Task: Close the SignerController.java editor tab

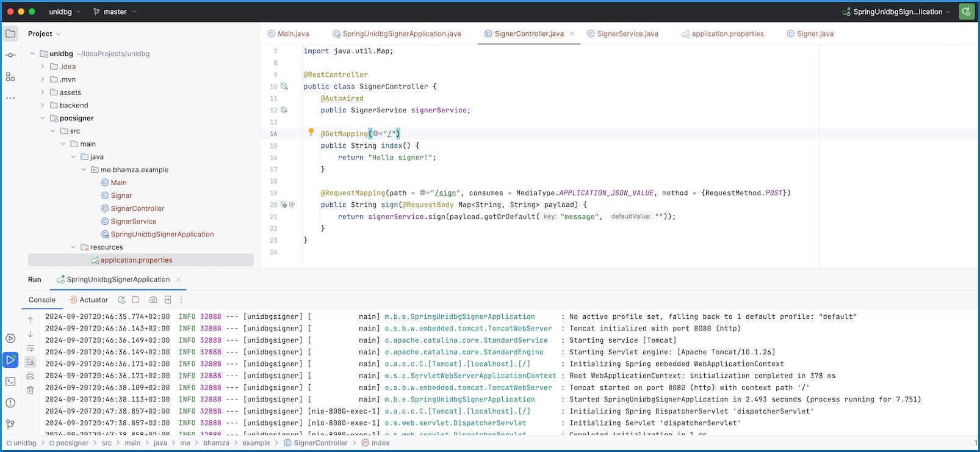Action: [572, 34]
